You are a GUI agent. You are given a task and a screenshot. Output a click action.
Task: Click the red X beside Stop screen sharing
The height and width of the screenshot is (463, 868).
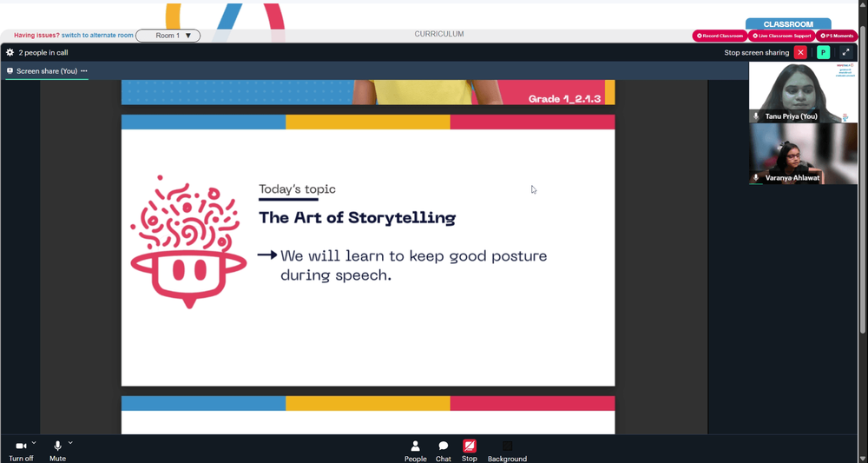pos(800,53)
